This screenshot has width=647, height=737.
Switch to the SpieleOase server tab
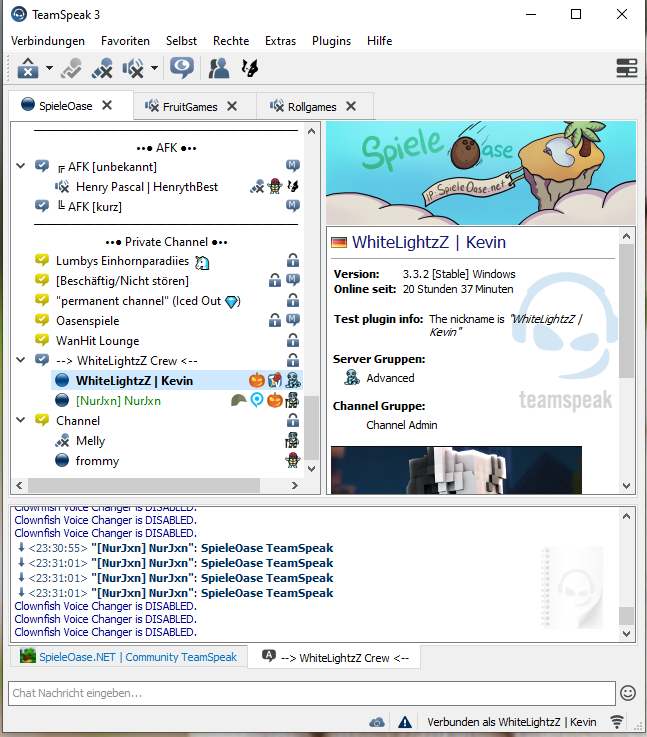[x=66, y=106]
